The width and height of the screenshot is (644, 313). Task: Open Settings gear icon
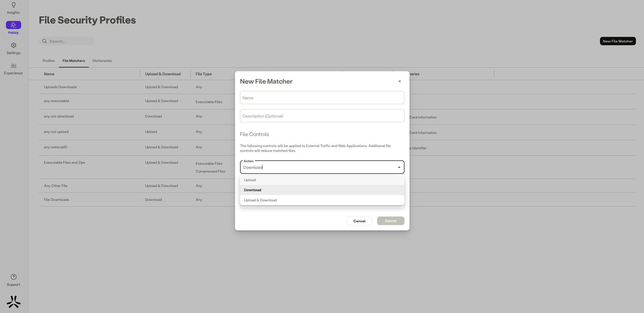click(13, 45)
